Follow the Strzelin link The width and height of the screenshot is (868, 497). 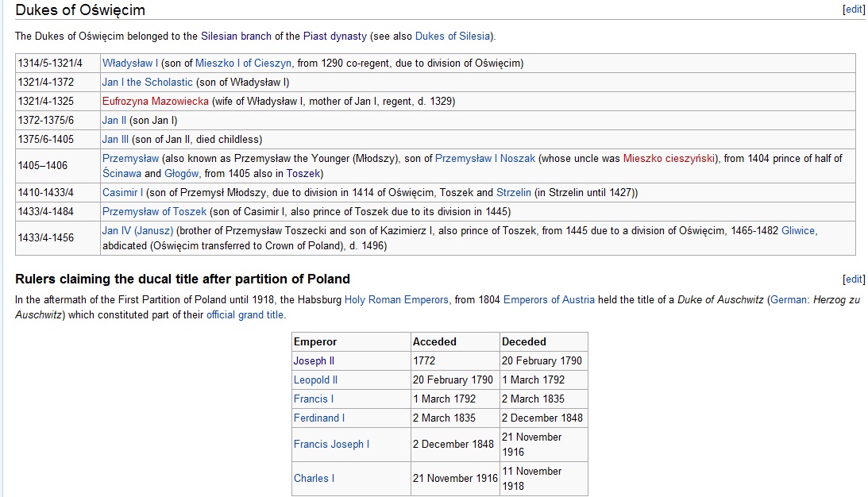(x=514, y=193)
